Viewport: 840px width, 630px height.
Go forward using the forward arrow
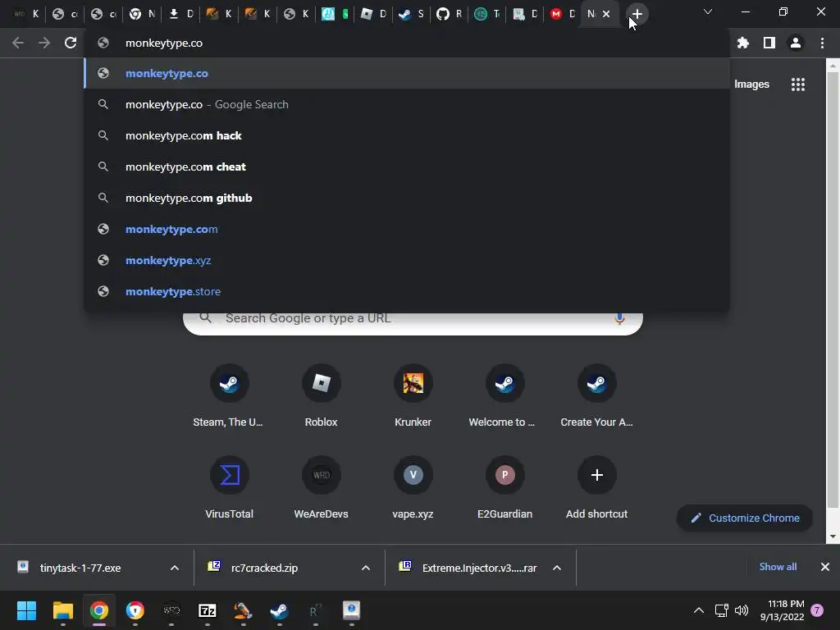(x=44, y=43)
